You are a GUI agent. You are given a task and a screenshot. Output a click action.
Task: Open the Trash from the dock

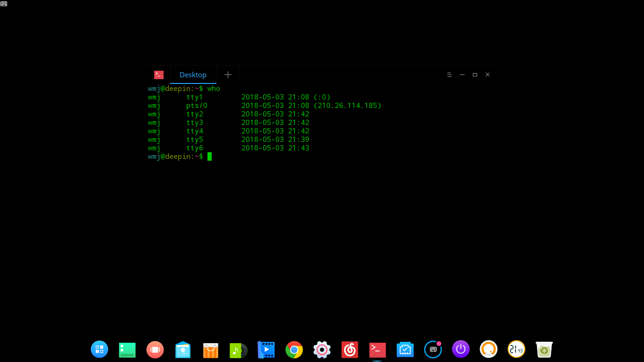click(544, 350)
